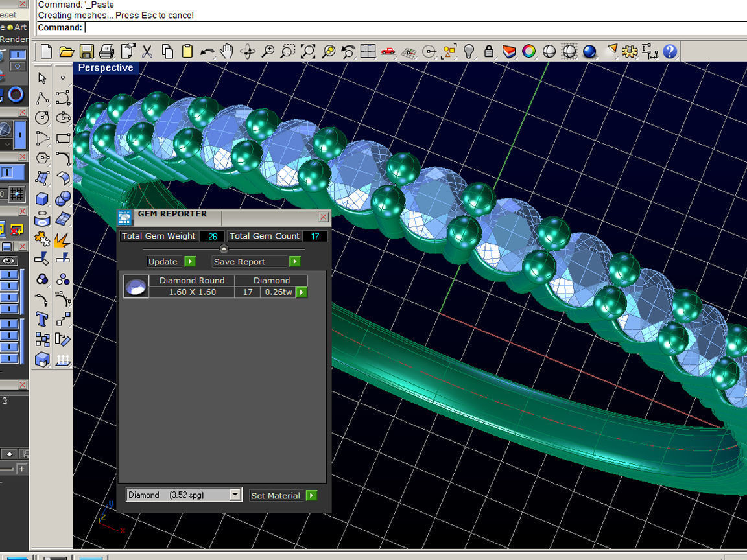Click the Total Gem Weight value .26
The height and width of the screenshot is (560, 747).
pos(211,236)
